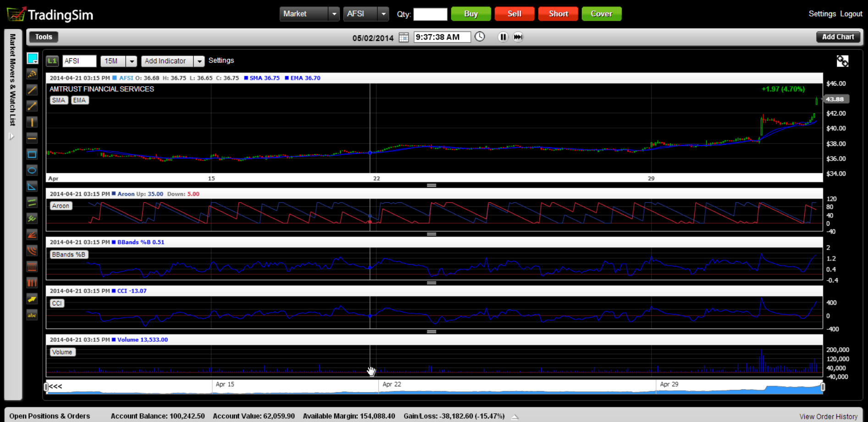Expand the 15M timeframe dropdown
Viewport: 868px width, 422px height.
pyautogui.click(x=132, y=61)
